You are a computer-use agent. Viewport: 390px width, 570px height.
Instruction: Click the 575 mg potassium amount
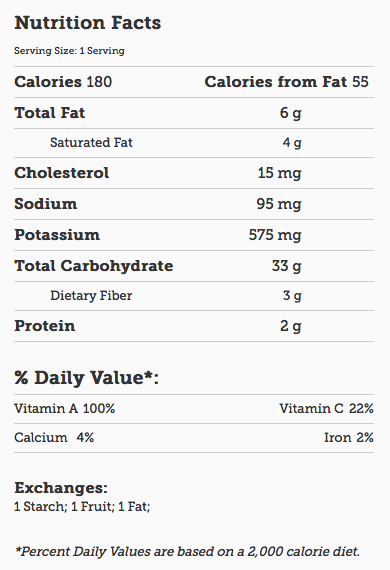[275, 235]
